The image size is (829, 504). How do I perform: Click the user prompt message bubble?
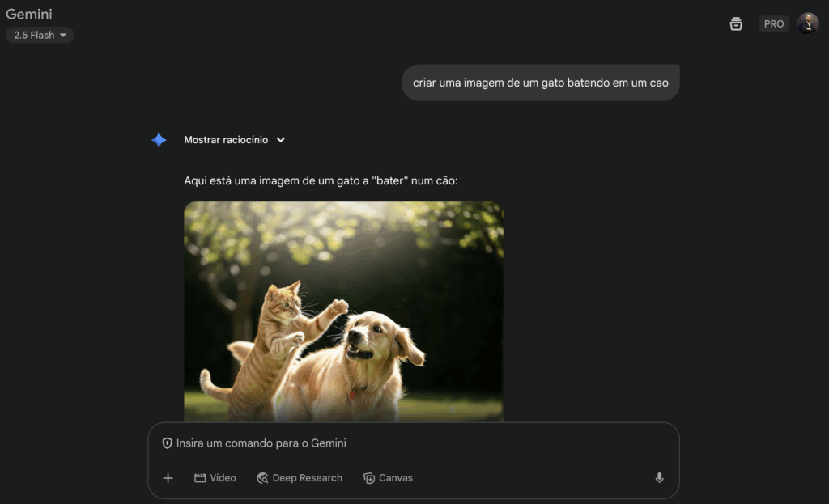point(540,83)
